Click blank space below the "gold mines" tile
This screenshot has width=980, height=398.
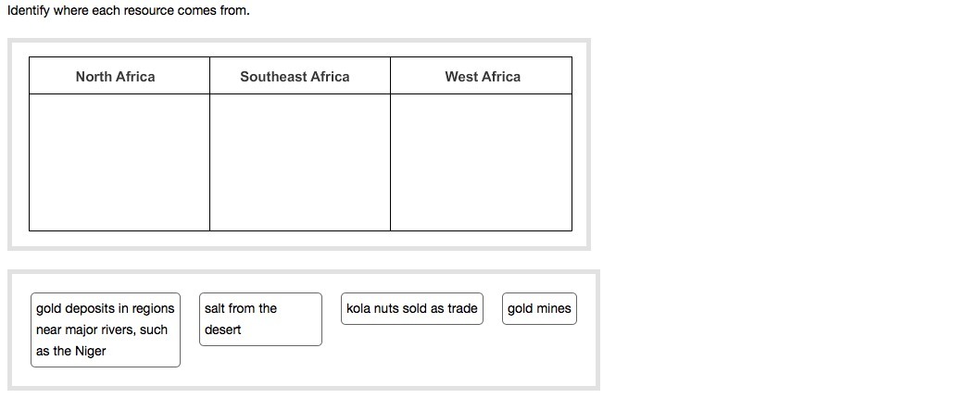pos(539,356)
